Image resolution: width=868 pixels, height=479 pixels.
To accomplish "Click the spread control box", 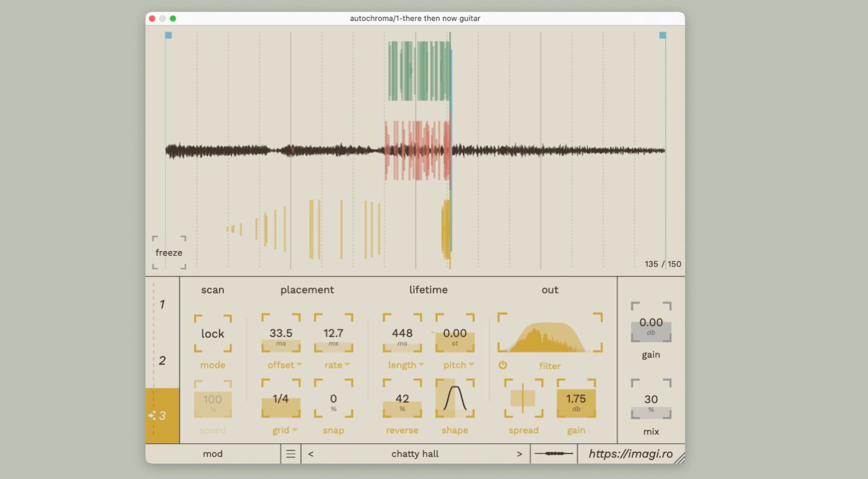I will (523, 398).
